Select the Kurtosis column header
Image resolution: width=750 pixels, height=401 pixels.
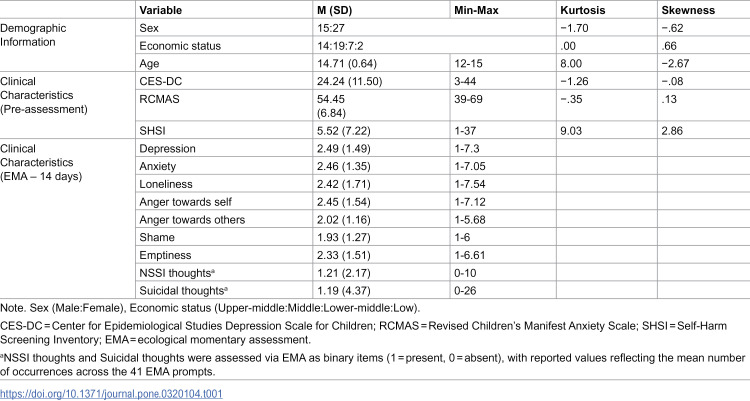coord(583,10)
